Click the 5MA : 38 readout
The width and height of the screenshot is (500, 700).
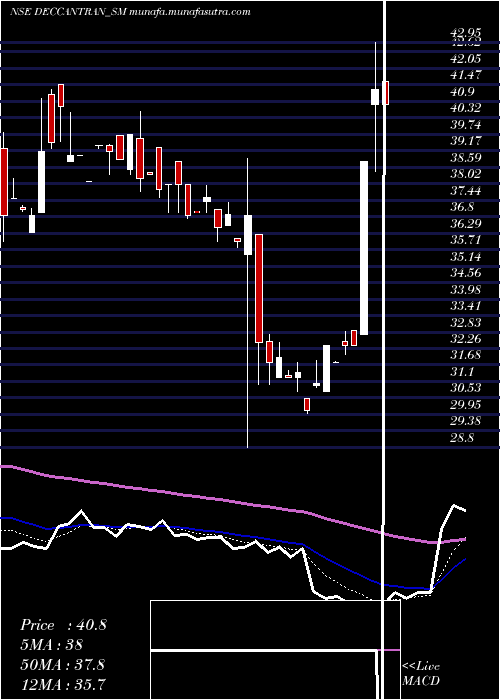(x=51, y=645)
